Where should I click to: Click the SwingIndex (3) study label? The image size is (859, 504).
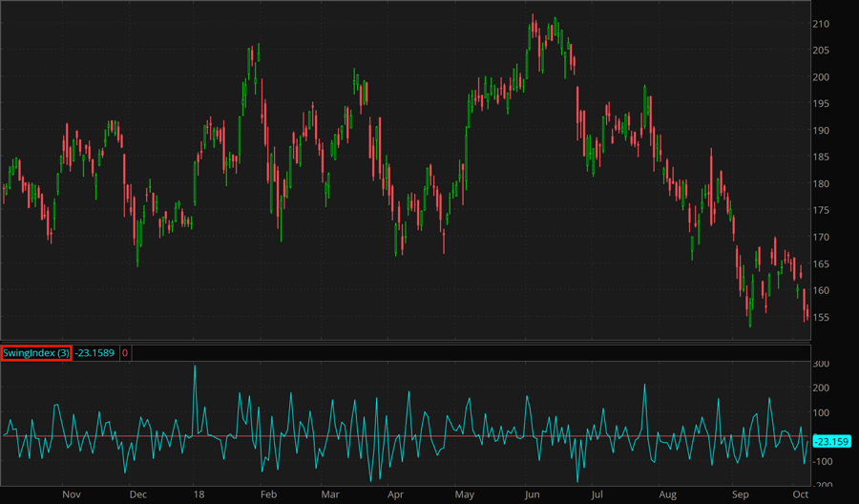(x=35, y=353)
